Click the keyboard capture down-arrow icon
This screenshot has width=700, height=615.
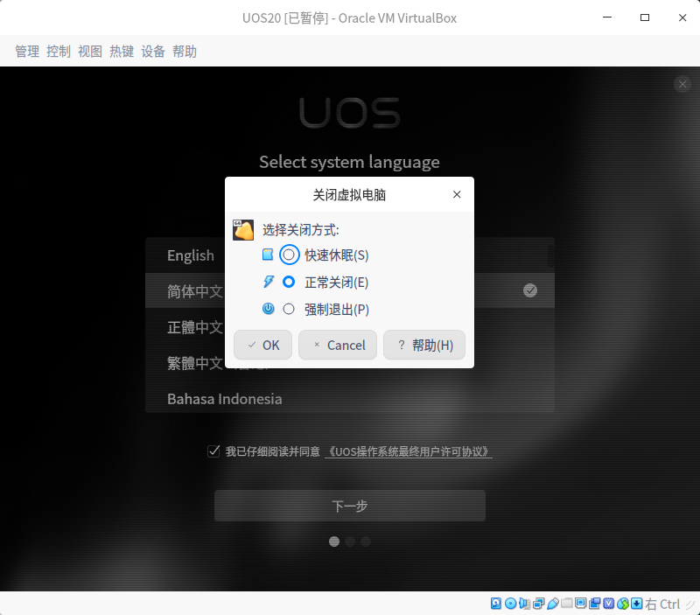point(637,604)
